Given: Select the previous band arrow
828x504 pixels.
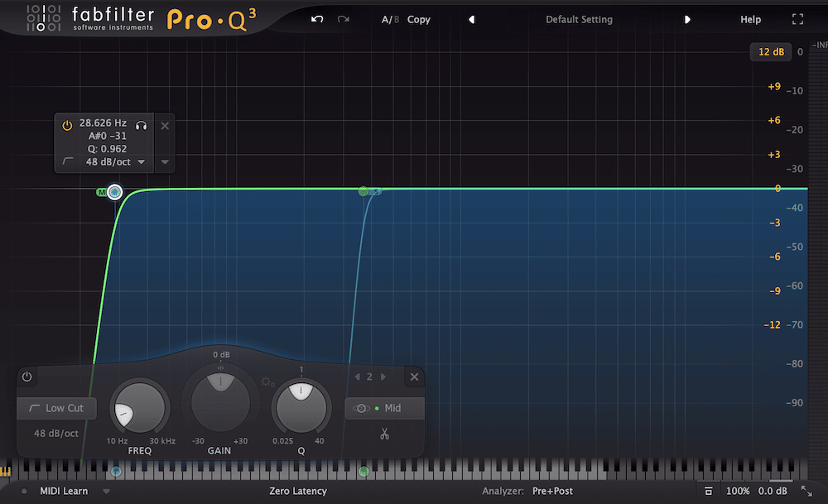Looking at the screenshot, I should 357,377.
